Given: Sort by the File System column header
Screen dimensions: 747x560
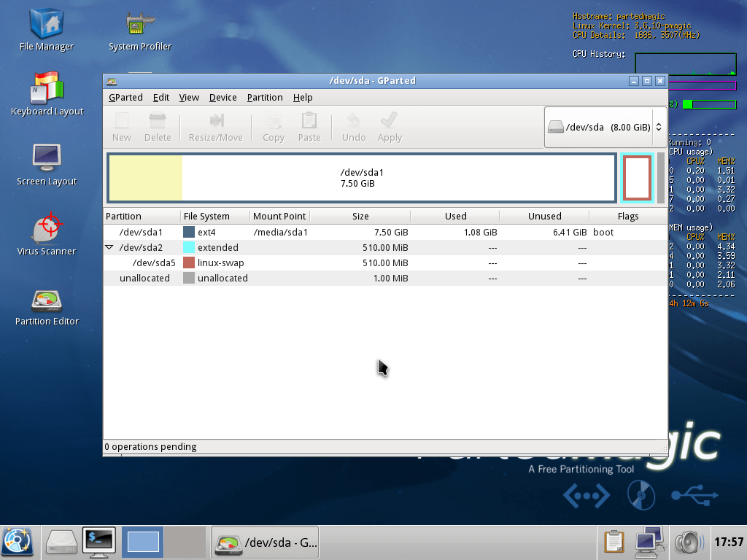Looking at the screenshot, I should 206,216.
